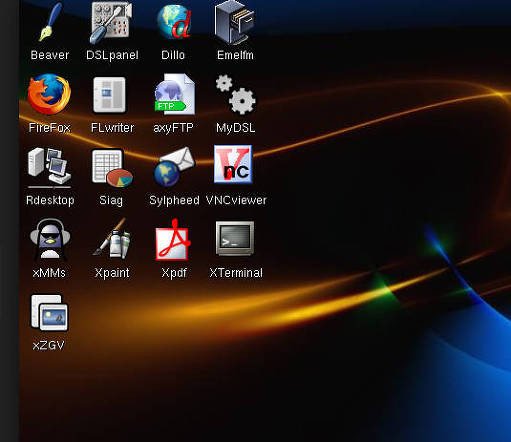Image resolution: width=511 pixels, height=442 pixels.
Task: Launch the xZGV image viewer icon
Action: point(49,312)
